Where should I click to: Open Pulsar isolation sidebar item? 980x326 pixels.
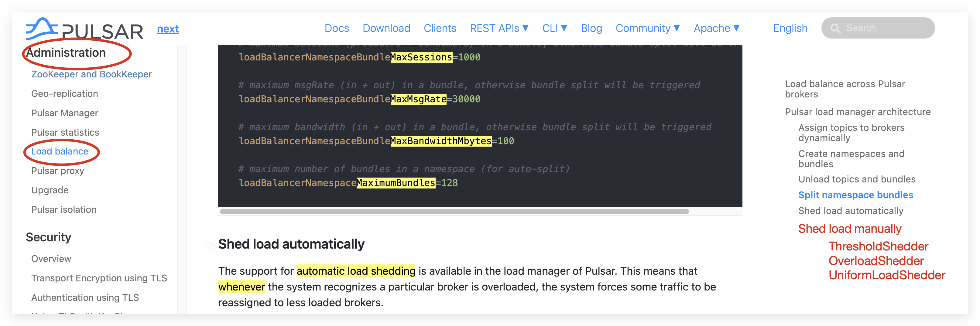[63, 209]
